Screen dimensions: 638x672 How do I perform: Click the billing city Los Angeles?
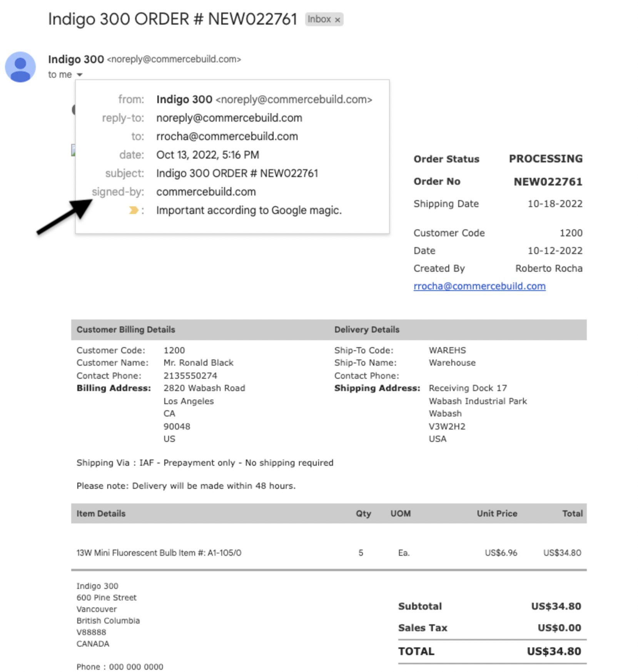[188, 401]
